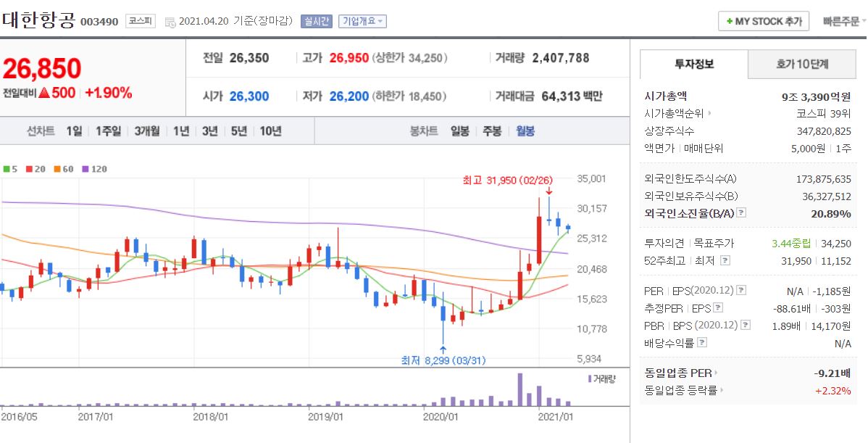Click the 투자의견 3.44중립 value
This screenshot has height=443, width=868.
791,244
